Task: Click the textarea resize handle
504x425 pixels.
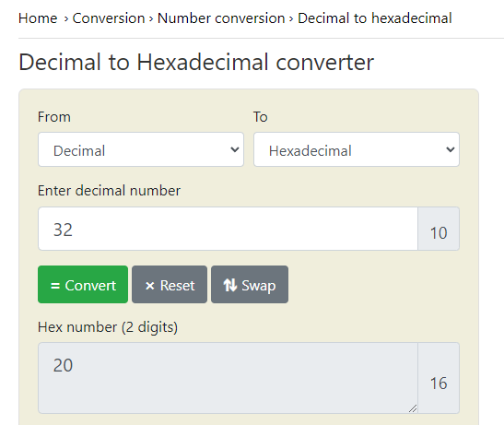Action: coord(413,408)
